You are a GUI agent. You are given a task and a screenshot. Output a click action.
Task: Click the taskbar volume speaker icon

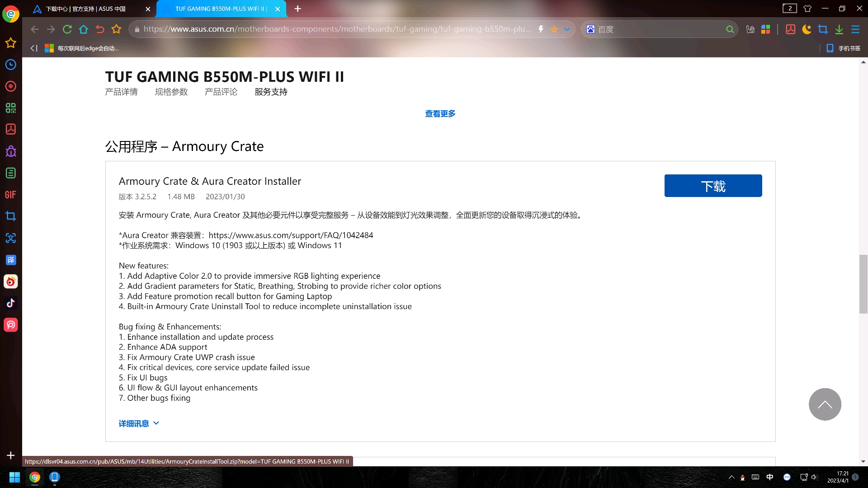point(814,477)
